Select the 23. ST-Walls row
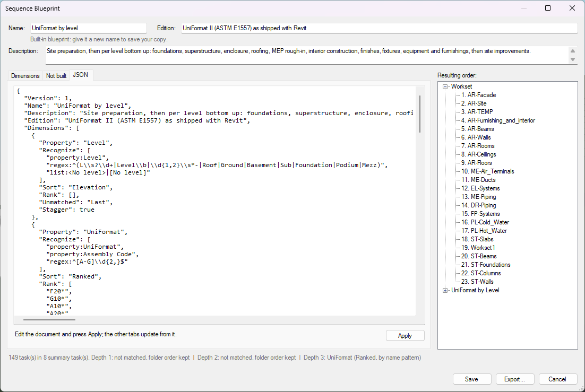The width and height of the screenshot is (585, 392). [x=477, y=282]
